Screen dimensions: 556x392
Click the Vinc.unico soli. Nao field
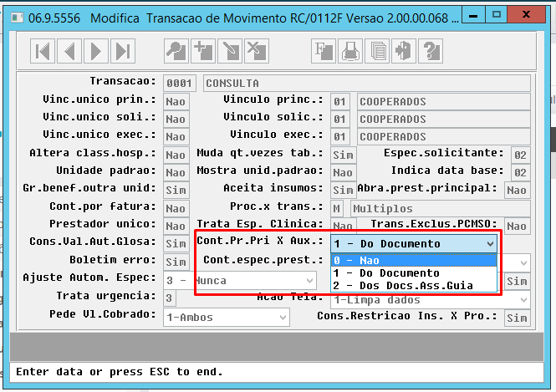click(176, 119)
